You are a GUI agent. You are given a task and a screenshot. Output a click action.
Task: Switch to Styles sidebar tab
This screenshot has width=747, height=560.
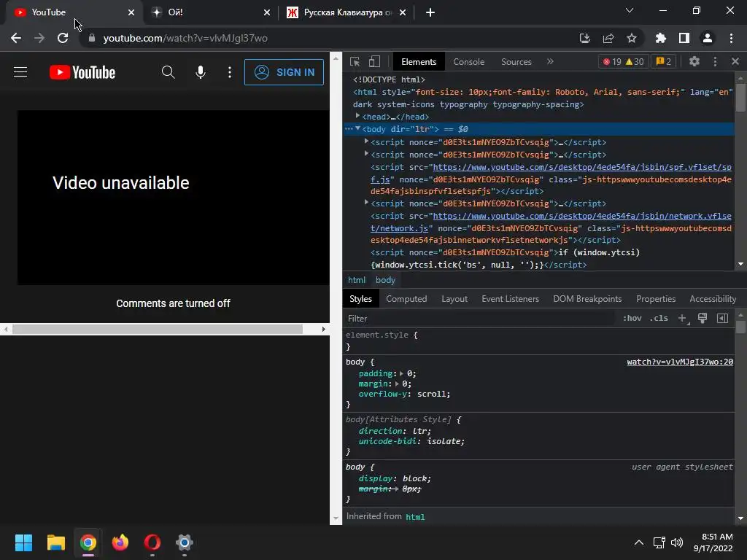(360, 298)
